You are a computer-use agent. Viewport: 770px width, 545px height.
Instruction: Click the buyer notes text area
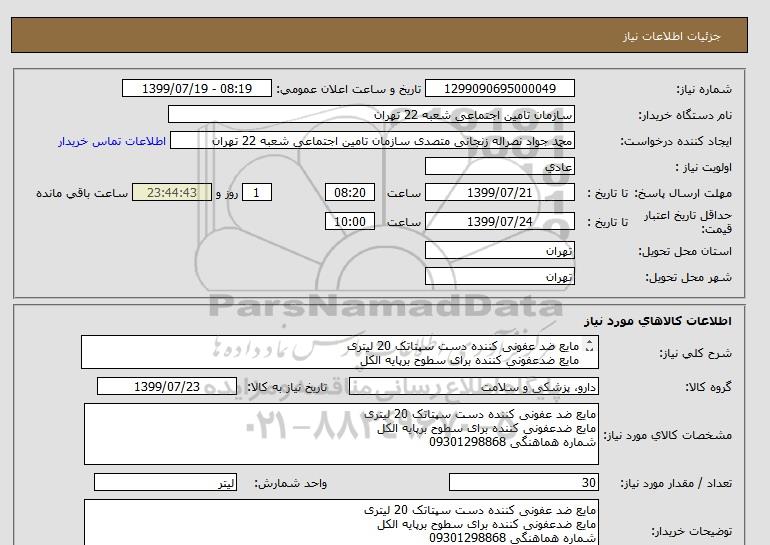[x=341, y=522]
